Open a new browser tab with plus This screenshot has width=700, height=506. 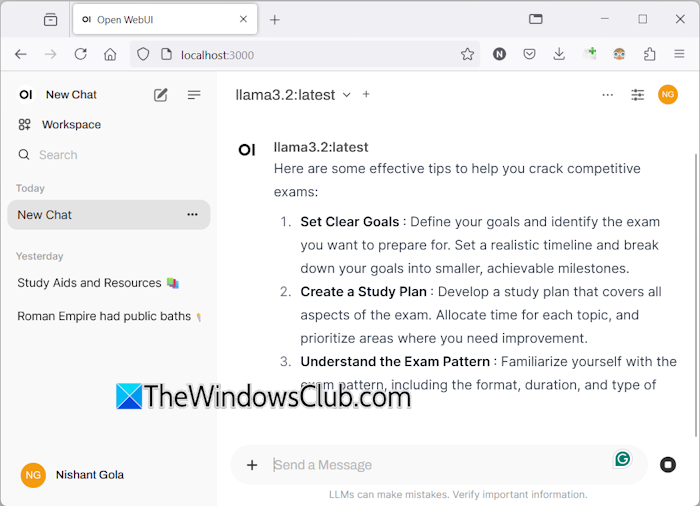(275, 20)
